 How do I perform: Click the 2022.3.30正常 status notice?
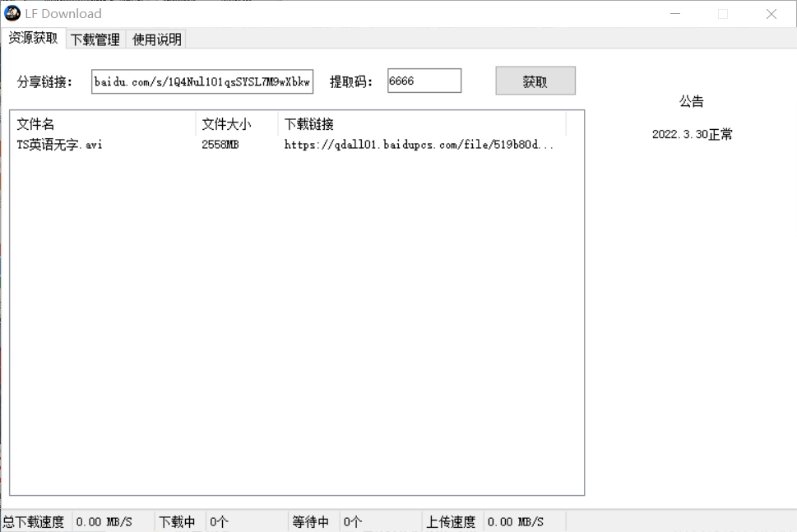click(x=692, y=133)
